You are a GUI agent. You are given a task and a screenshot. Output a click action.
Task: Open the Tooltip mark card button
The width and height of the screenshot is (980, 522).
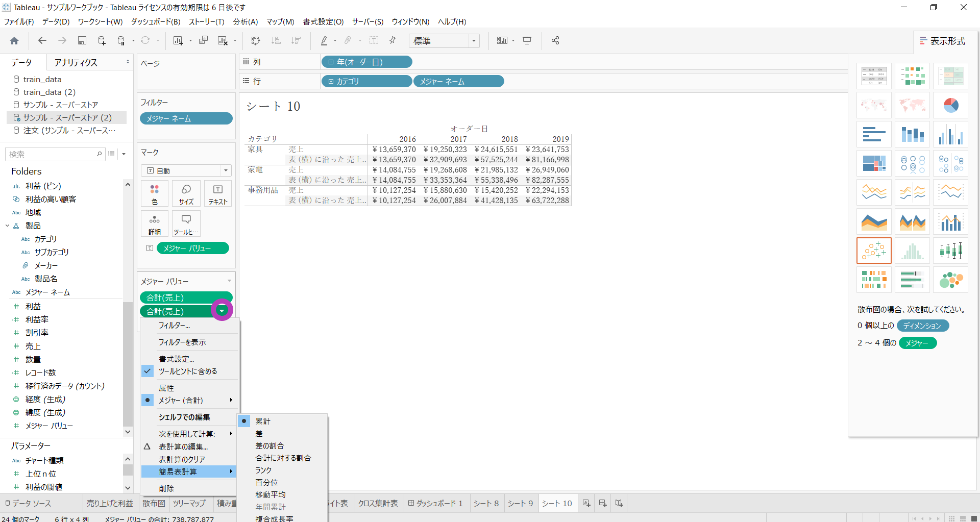point(186,224)
